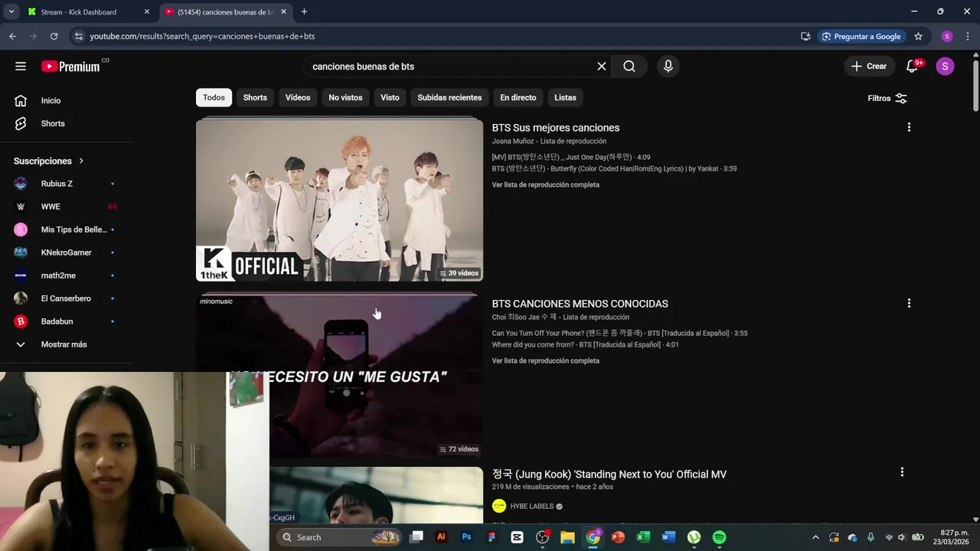Open the notifications bell
The width and height of the screenshot is (980, 551).
pos(912,67)
